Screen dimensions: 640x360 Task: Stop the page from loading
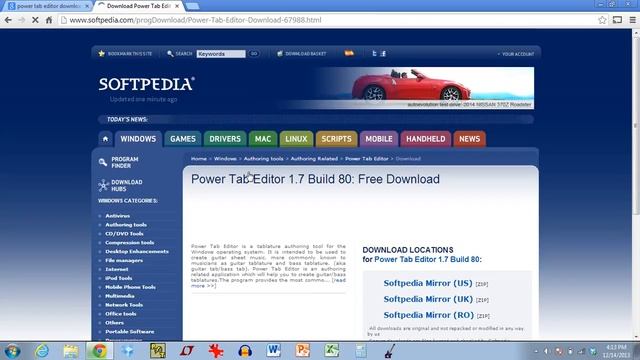[x=35, y=20]
